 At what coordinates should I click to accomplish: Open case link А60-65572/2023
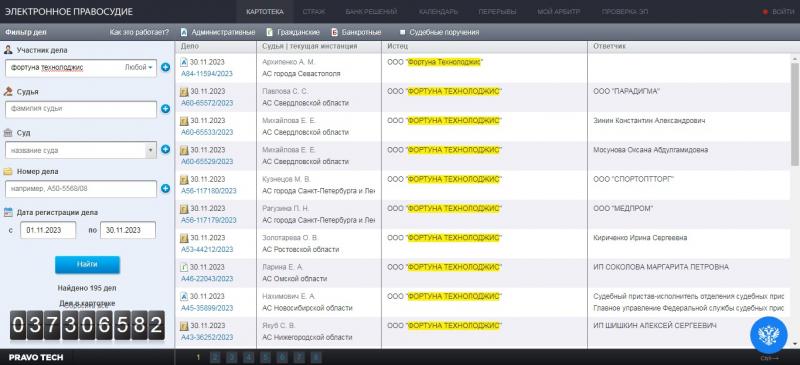tap(207, 103)
